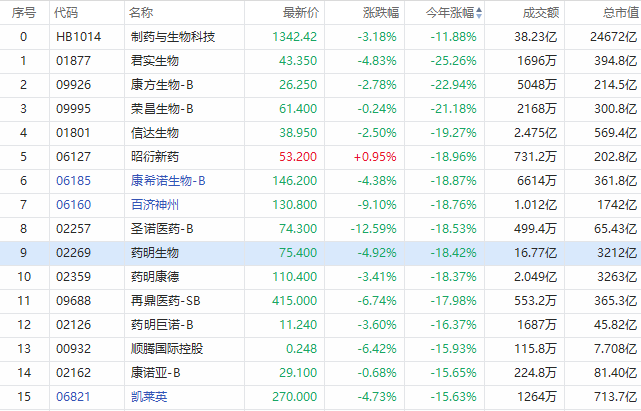
Task: Select the 荣昌生物-B name cell
Action: pos(162,109)
